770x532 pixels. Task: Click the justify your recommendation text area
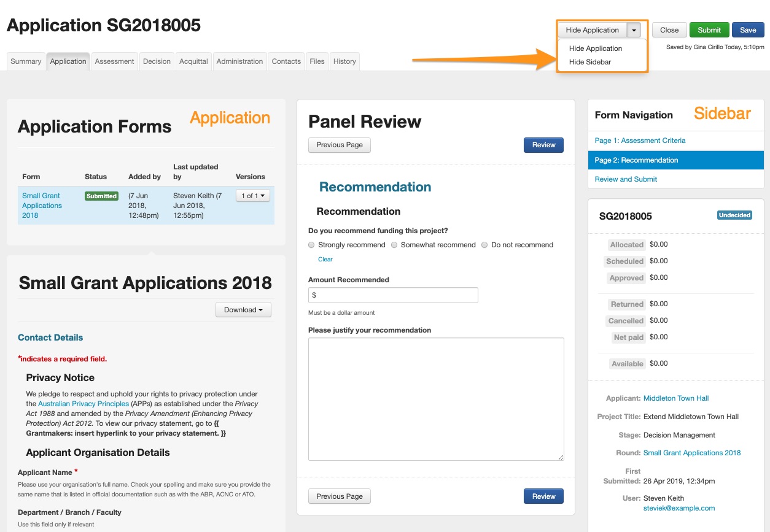[x=436, y=399]
